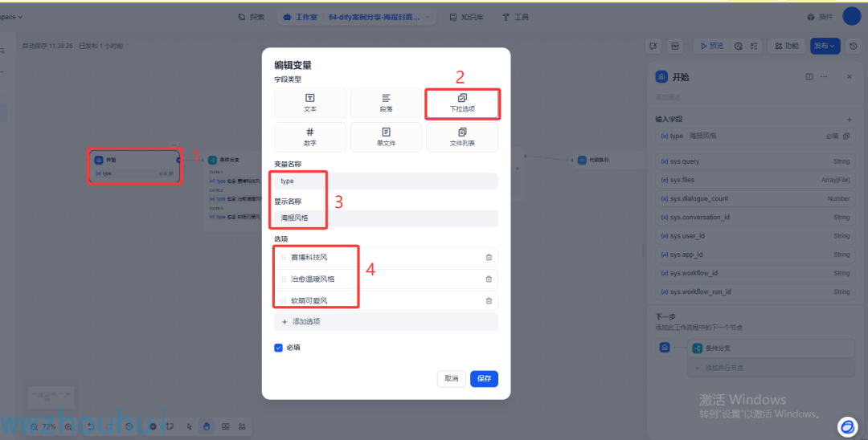Close the 开始 node panel
The width and height of the screenshot is (868, 440).
coord(850,77)
